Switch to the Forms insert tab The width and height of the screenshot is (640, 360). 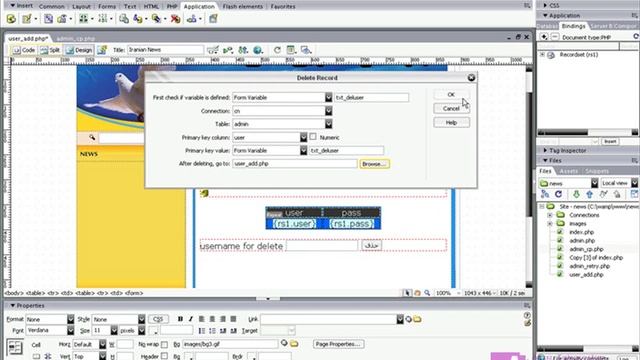(x=107, y=7)
